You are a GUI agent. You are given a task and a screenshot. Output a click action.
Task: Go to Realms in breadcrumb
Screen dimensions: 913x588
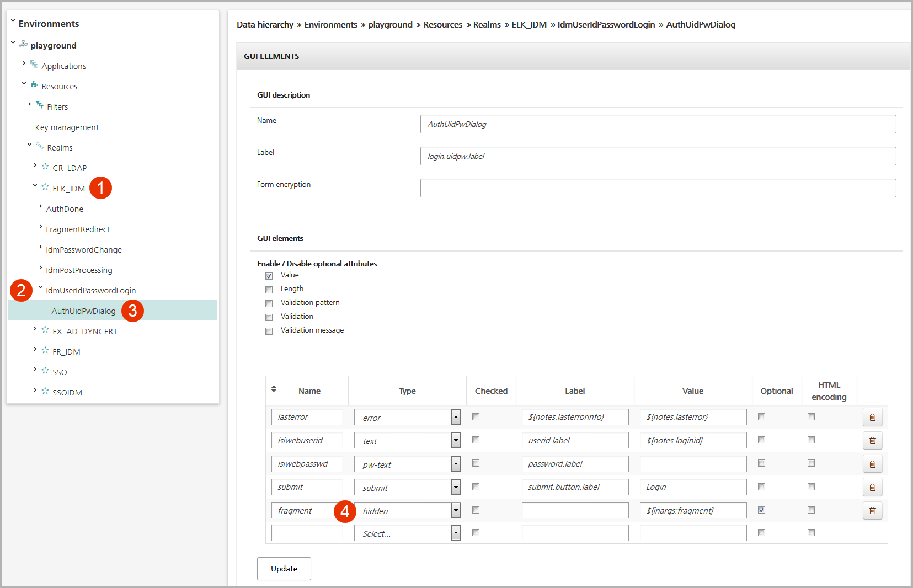coord(487,25)
